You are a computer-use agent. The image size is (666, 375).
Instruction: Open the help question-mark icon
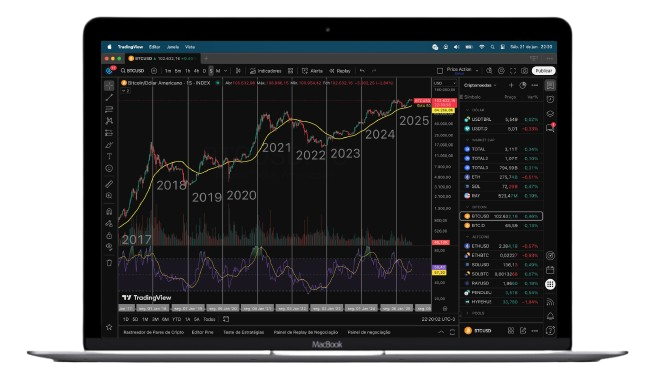(x=550, y=330)
